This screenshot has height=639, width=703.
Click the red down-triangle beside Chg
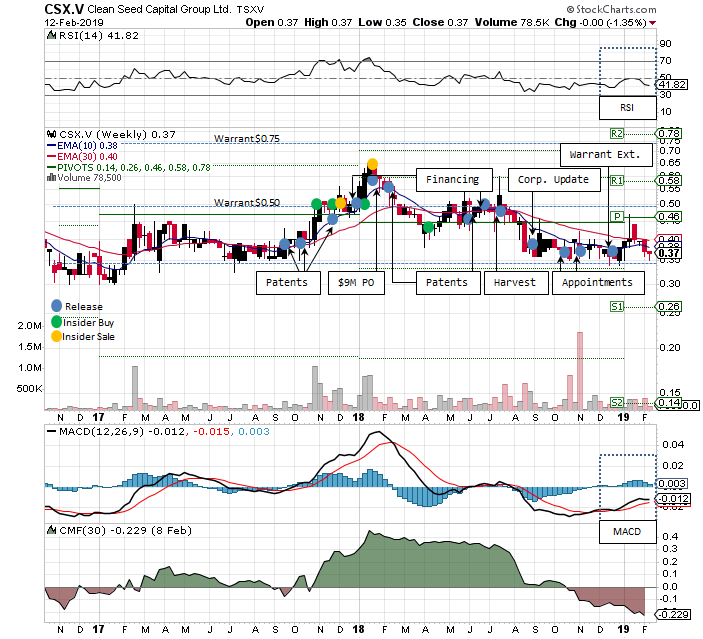click(x=652, y=23)
